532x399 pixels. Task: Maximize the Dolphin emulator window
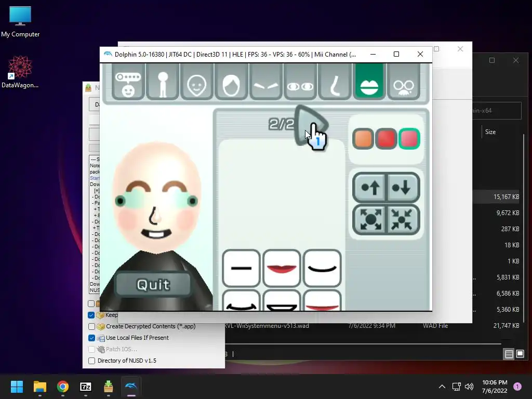(x=396, y=54)
